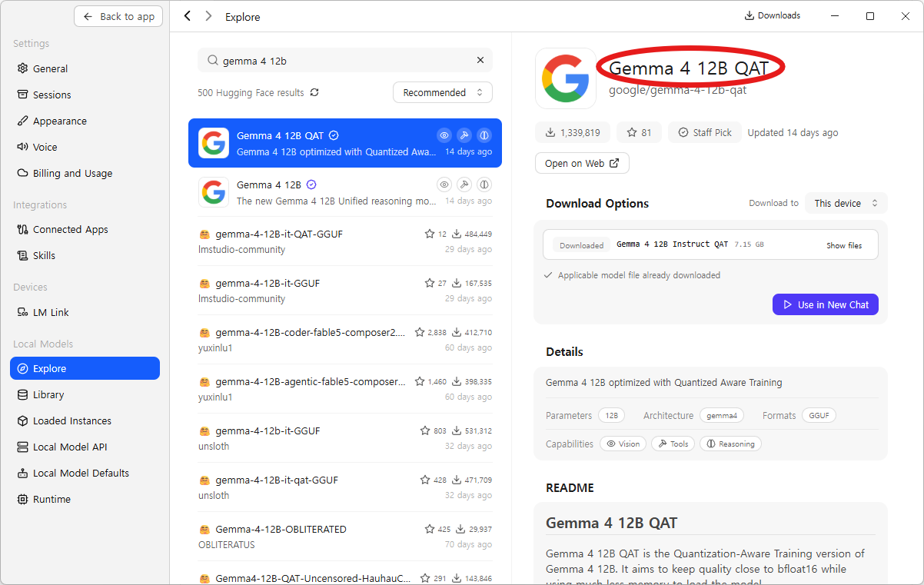This screenshot has width=924, height=585.
Task: Open Voice settings
Action: tap(85, 147)
